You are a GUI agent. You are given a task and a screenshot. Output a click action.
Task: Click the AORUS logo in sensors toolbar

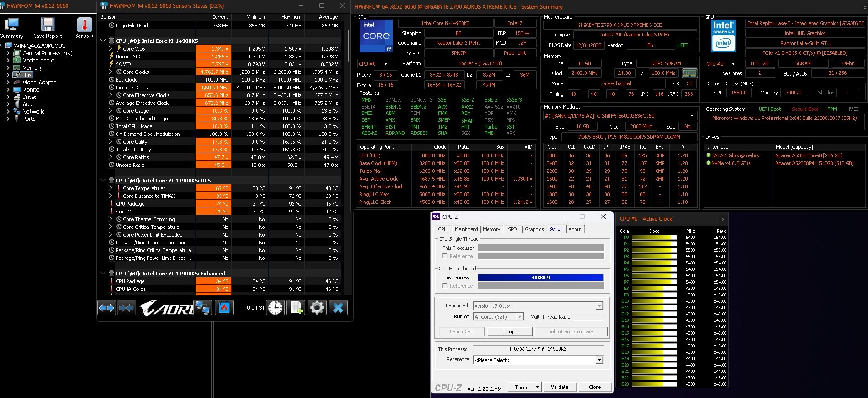pos(166,308)
